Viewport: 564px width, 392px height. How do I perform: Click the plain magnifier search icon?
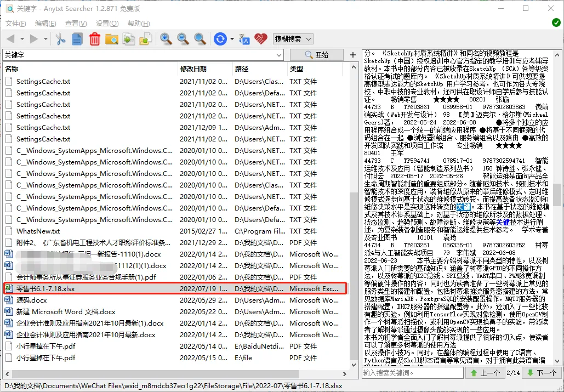coord(200,38)
